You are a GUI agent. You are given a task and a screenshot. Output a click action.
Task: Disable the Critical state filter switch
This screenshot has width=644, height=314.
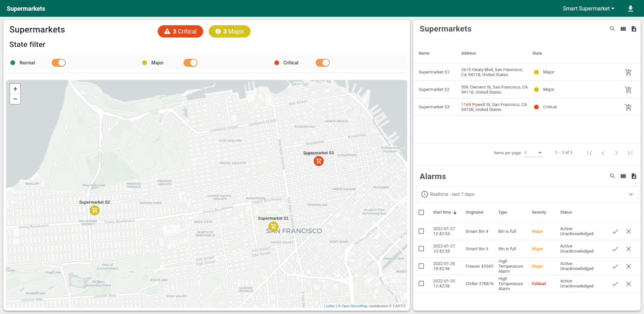coord(322,63)
